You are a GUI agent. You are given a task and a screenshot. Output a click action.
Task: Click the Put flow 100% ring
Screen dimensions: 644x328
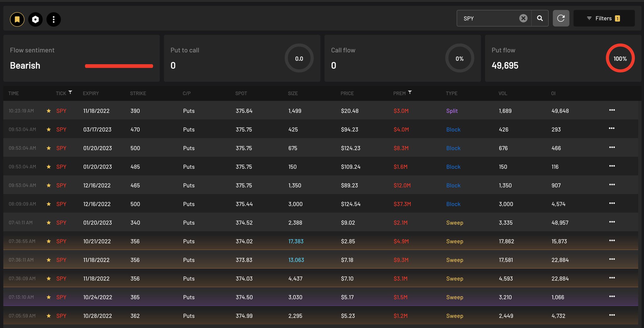tap(620, 58)
